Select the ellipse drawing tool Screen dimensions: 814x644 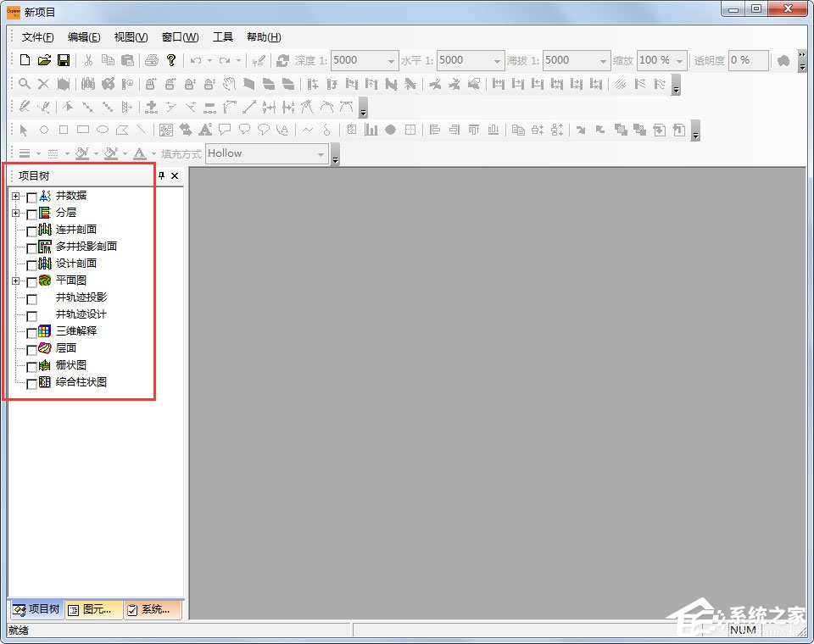(103, 130)
